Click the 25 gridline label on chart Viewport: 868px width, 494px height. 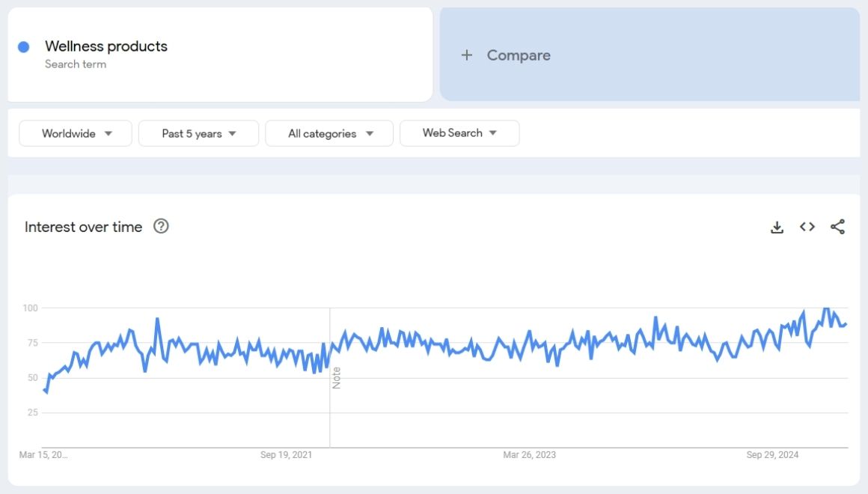[32, 412]
